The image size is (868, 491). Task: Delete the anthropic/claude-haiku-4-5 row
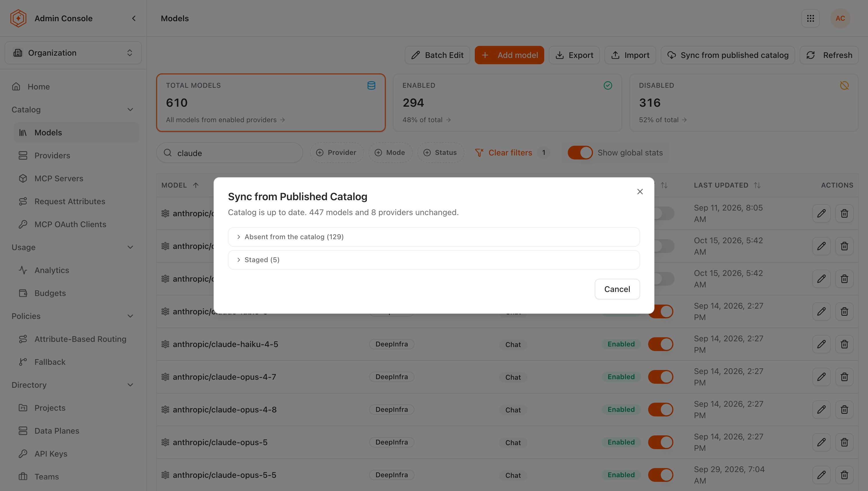tap(844, 344)
